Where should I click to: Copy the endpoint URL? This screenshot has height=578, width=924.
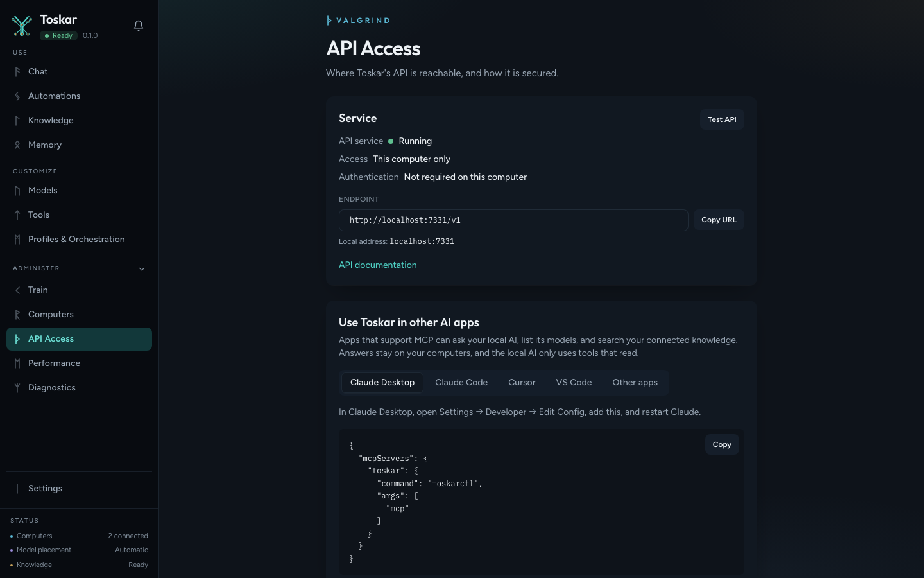point(719,220)
